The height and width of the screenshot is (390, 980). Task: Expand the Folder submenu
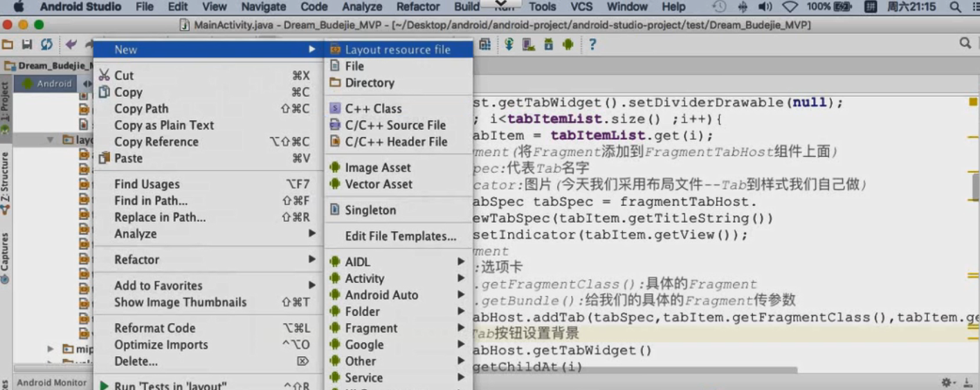pos(399,312)
